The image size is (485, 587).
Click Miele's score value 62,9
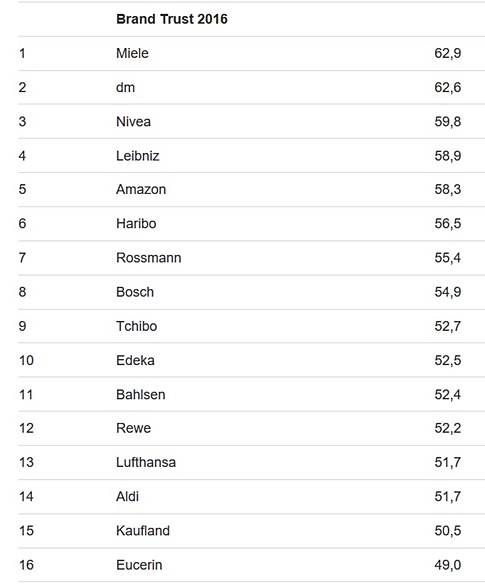(448, 53)
